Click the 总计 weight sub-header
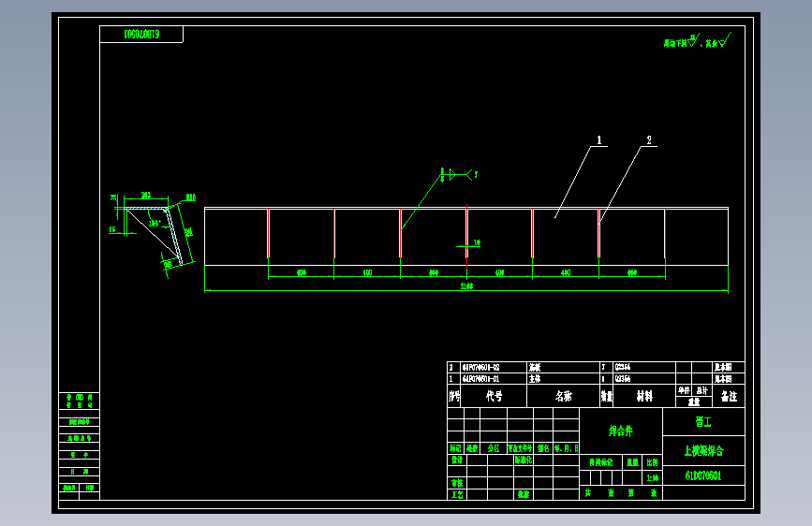 (701, 390)
